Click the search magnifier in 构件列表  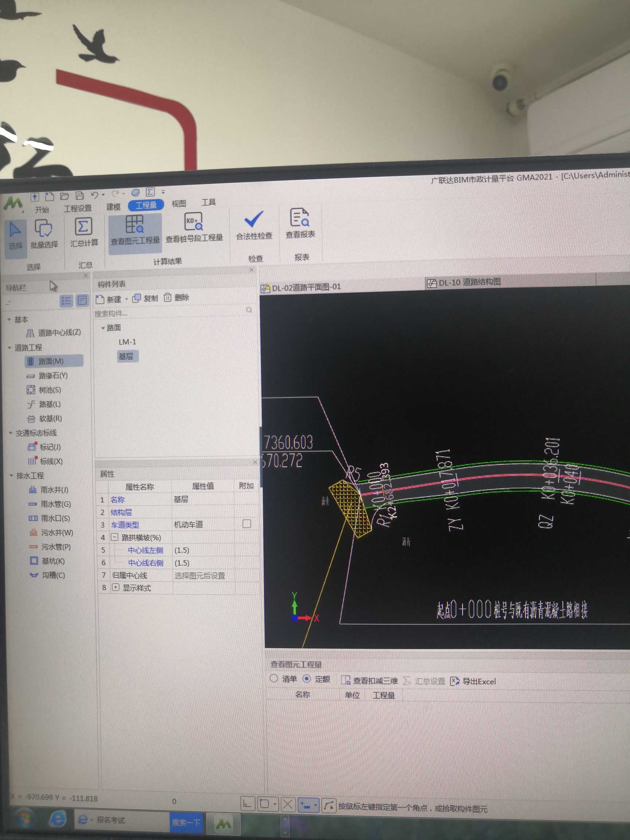coord(249,310)
